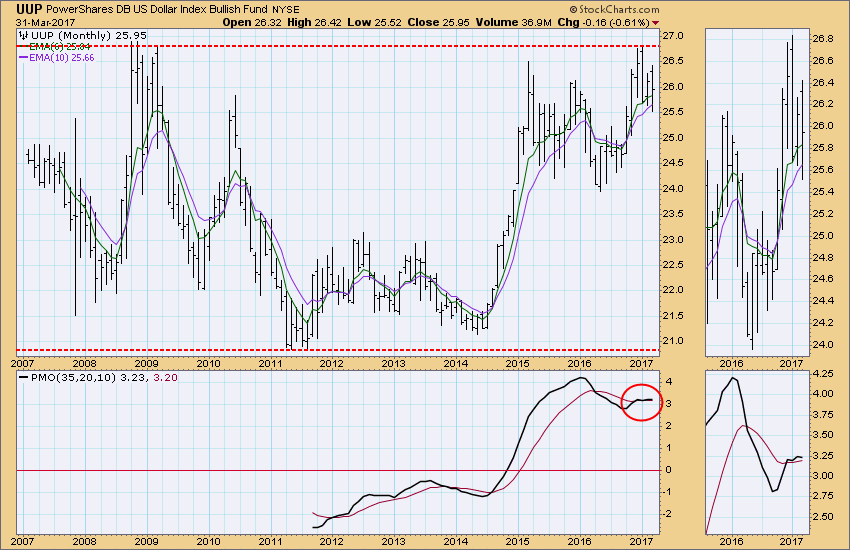Click the candlestick icon before UUP (Monthly)
The image size is (850, 550).
pyautogui.click(x=22, y=36)
